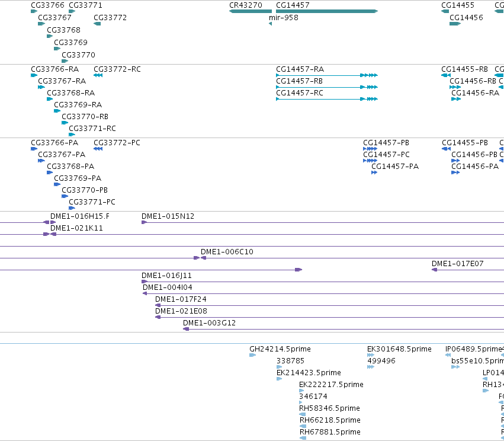Select the CG33771 gene label

[x=85, y=5]
